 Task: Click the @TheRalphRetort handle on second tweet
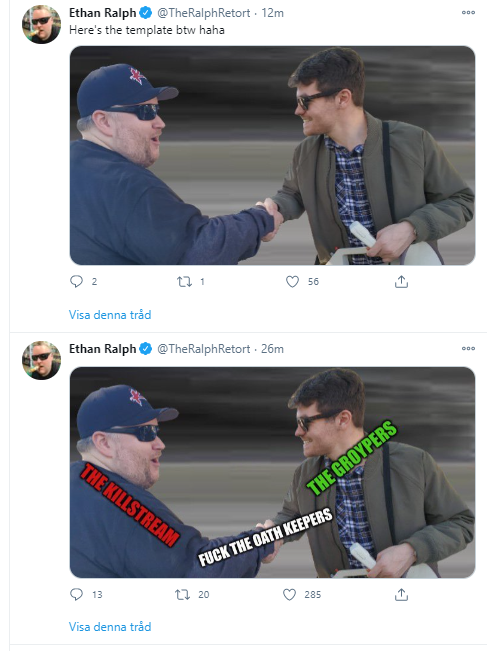tap(203, 349)
